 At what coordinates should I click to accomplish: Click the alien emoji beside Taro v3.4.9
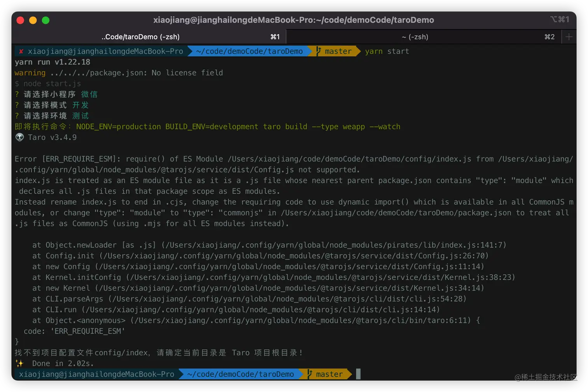pos(19,137)
